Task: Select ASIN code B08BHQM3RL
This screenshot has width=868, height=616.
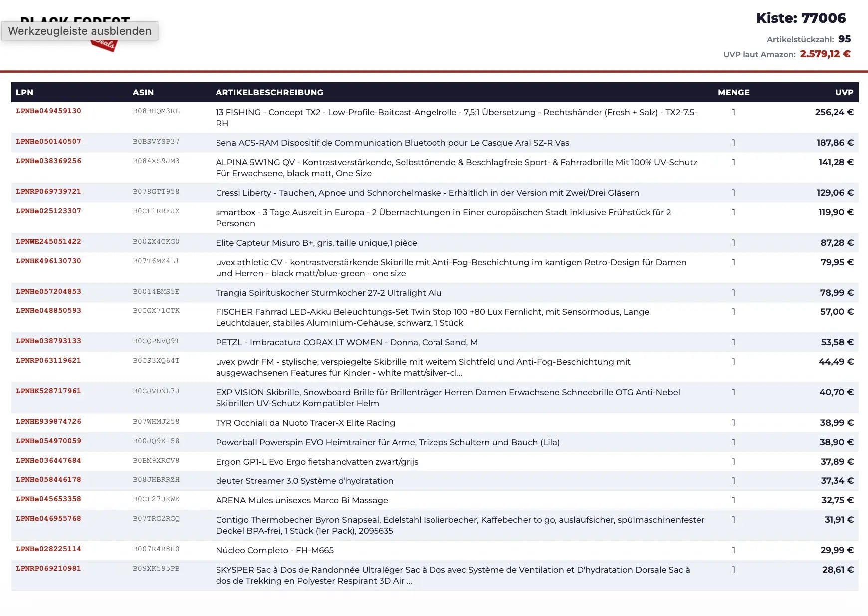Action: point(156,111)
